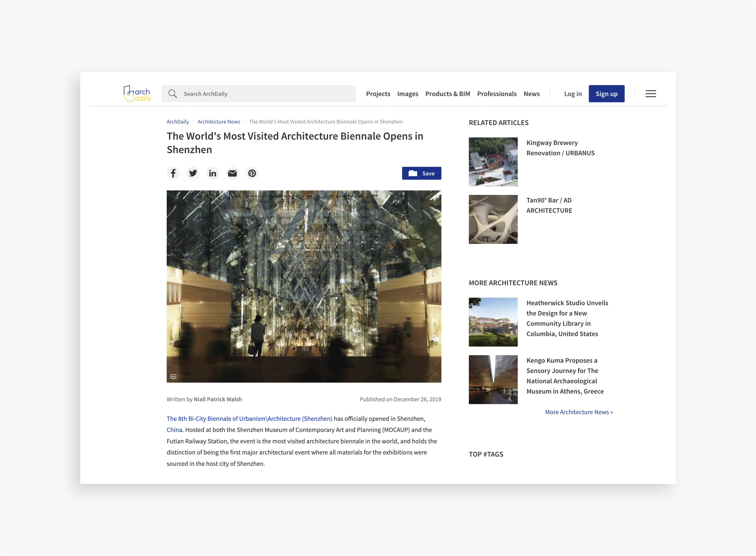Save the article to folder
This screenshot has width=756, height=556.
tap(421, 173)
